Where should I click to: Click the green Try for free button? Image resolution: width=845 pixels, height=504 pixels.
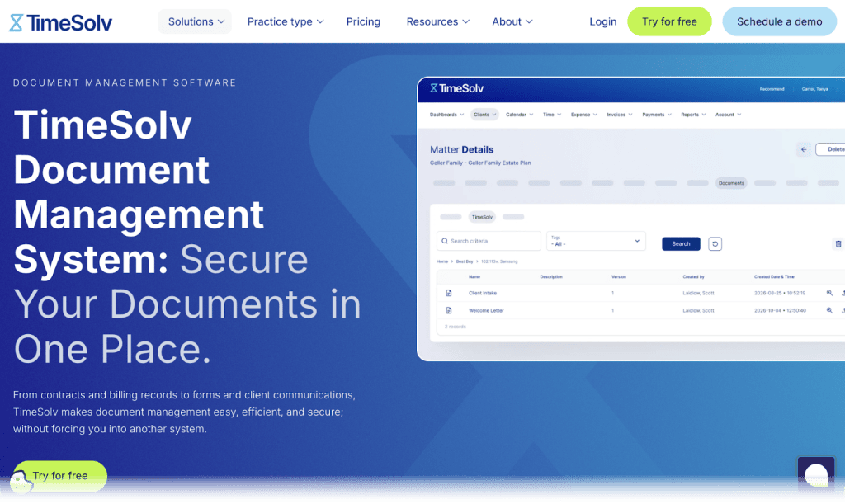[669, 21]
